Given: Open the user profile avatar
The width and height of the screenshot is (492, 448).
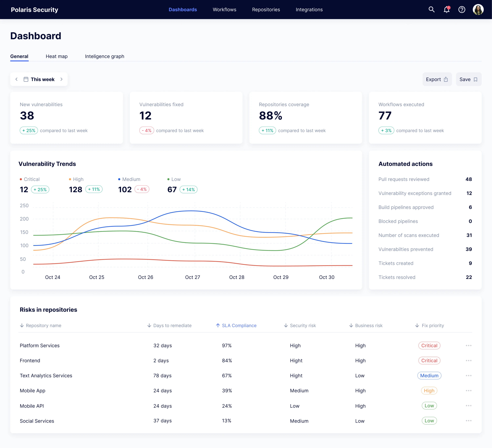Looking at the screenshot, I should 478,10.
